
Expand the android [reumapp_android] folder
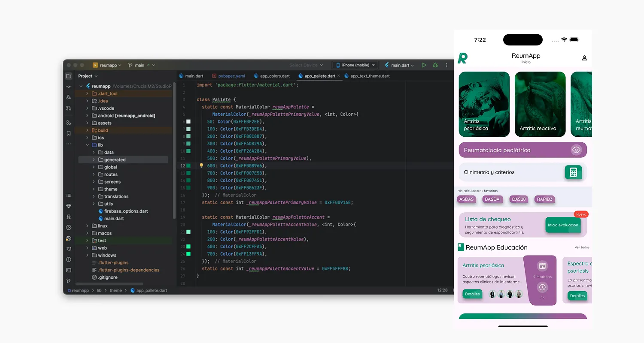point(88,116)
